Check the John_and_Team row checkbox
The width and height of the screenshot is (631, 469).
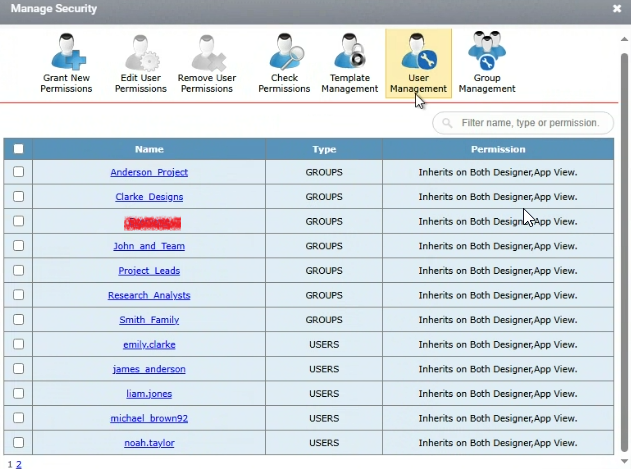point(18,246)
